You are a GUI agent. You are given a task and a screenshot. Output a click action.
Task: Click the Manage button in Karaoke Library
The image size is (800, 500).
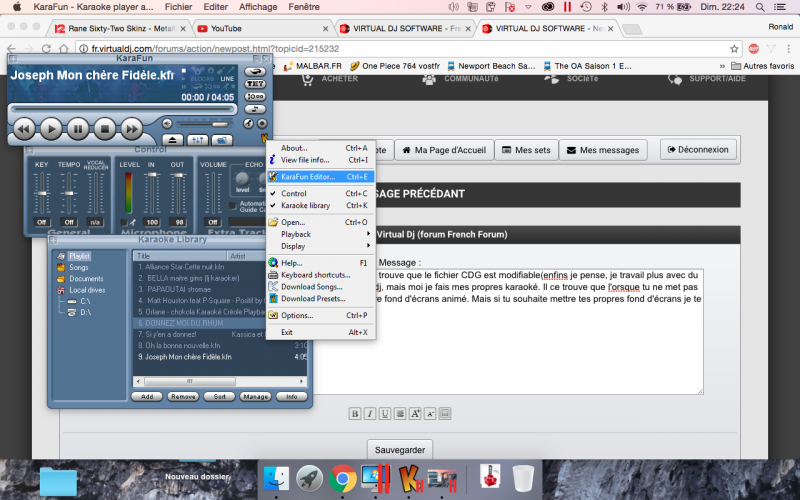[x=256, y=396]
